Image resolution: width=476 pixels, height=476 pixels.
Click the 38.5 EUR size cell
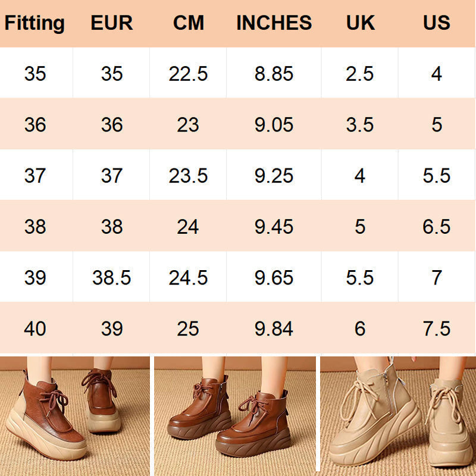[112, 278]
